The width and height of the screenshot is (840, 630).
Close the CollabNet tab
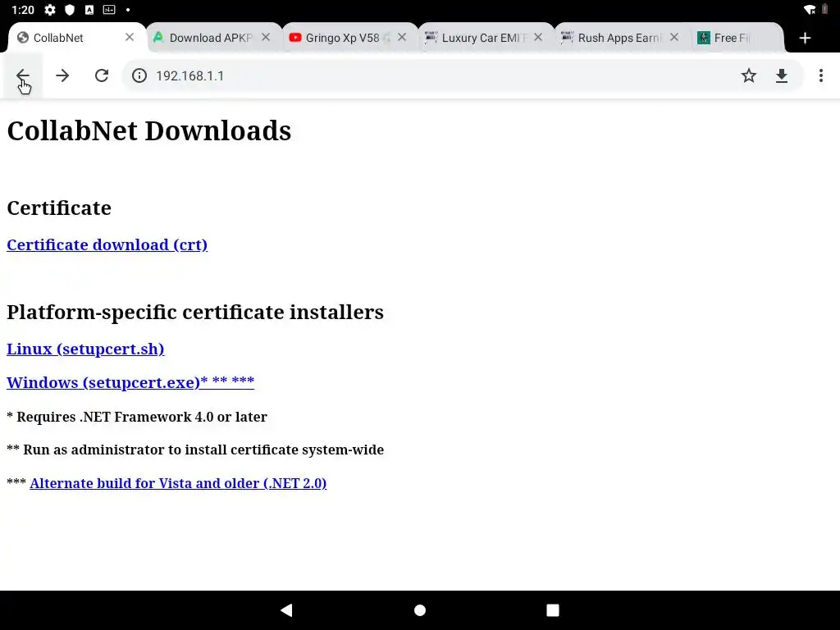click(x=129, y=37)
